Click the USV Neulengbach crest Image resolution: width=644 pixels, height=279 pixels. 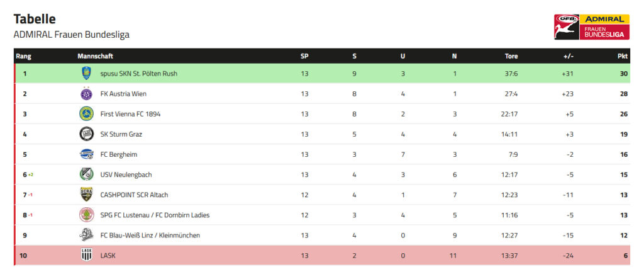click(x=86, y=174)
